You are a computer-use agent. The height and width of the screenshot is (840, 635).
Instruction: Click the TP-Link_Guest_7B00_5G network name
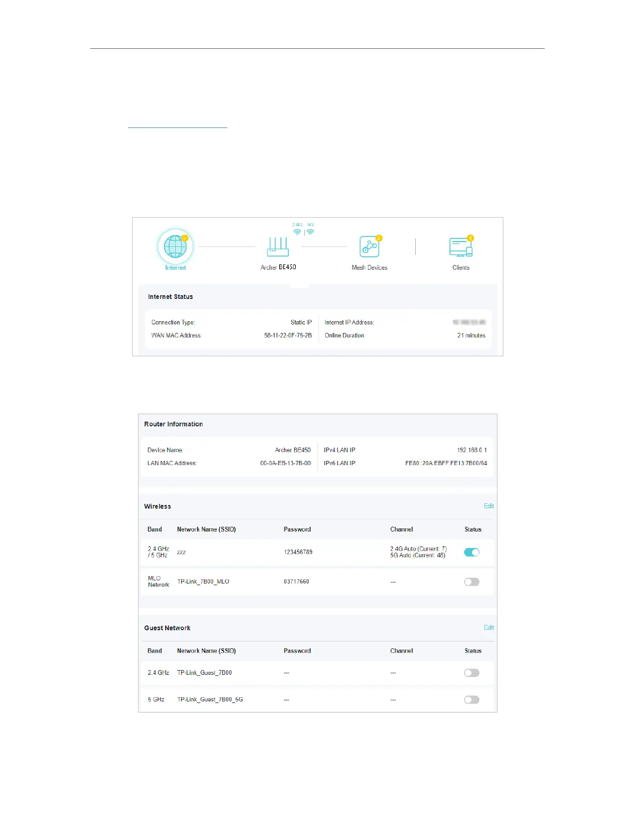pos(210,700)
